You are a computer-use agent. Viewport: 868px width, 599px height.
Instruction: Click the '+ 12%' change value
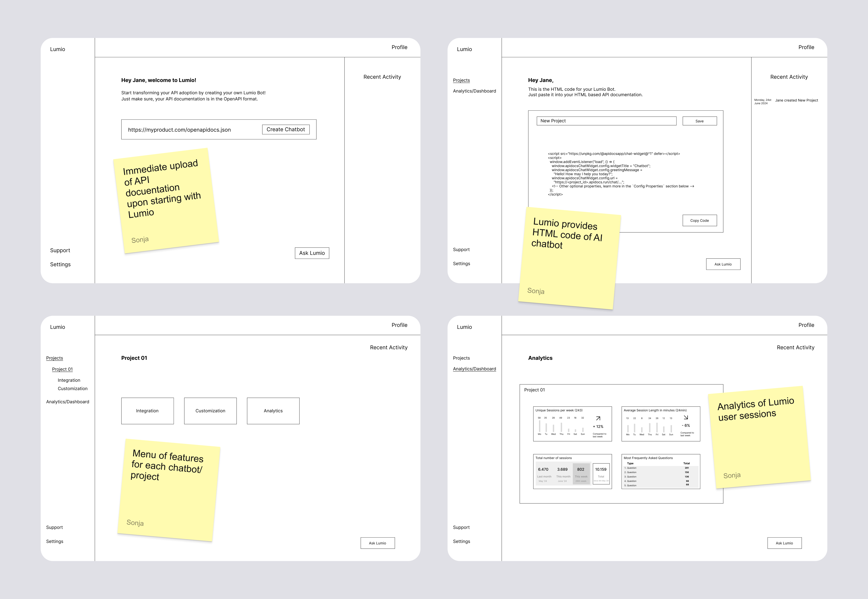click(x=598, y=426)
